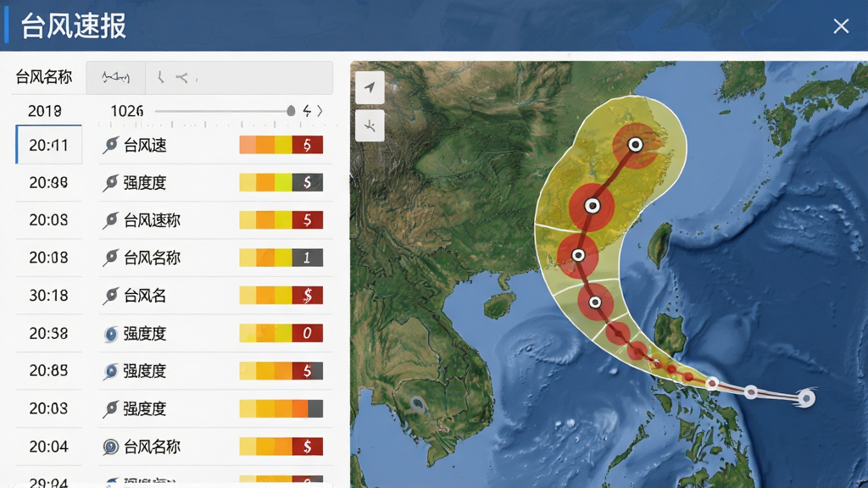
Task: Click the year value "2018"
Action: tap(45, 111)
